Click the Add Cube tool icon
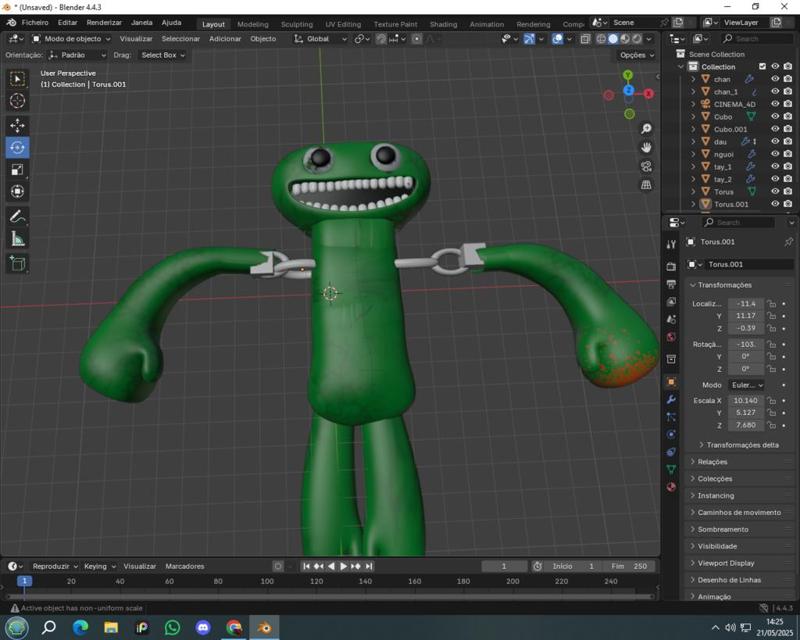The image size is (800, 640). point(17,264)
